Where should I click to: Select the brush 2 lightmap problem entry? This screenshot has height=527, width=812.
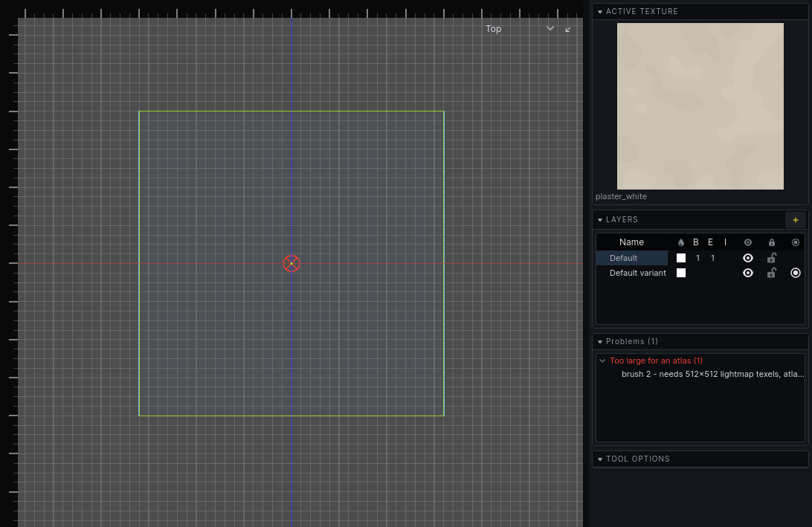(712, 374)
